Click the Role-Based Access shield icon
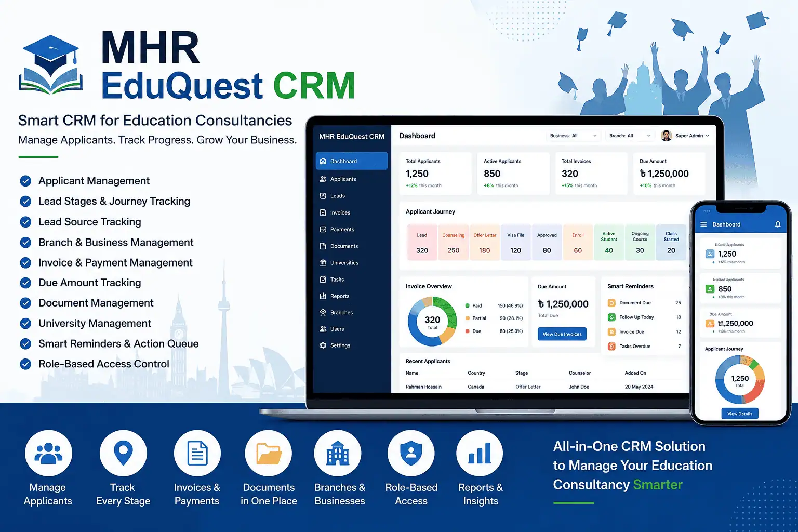This screenshot has height=532, width=798. pyautogui.click(x=411, y=454)
